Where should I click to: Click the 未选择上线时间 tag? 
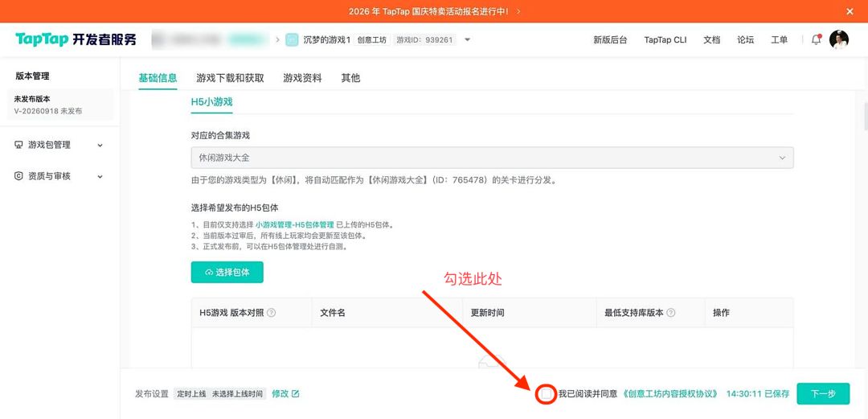[237, 394]
